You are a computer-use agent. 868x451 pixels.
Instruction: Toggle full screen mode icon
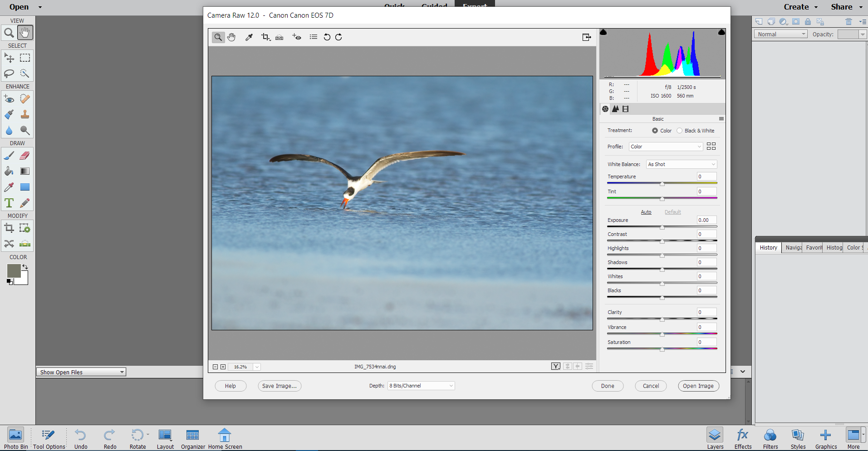click(x=586, y=37)
